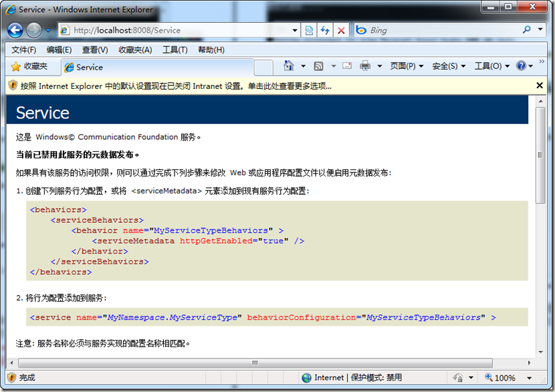Close the Internet Explorer window
Image resolution: width=555 pixels, height=392 pixels.
pos(532,7)
